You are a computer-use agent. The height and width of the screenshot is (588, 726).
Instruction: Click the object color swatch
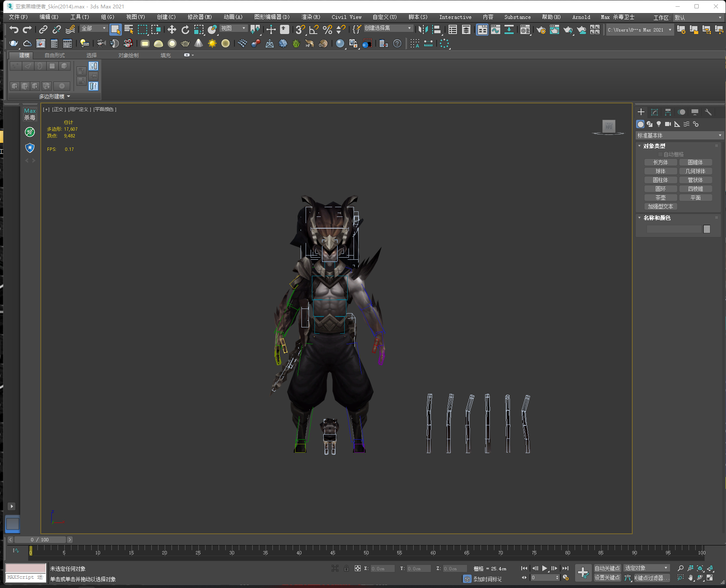tap(707, 229)
